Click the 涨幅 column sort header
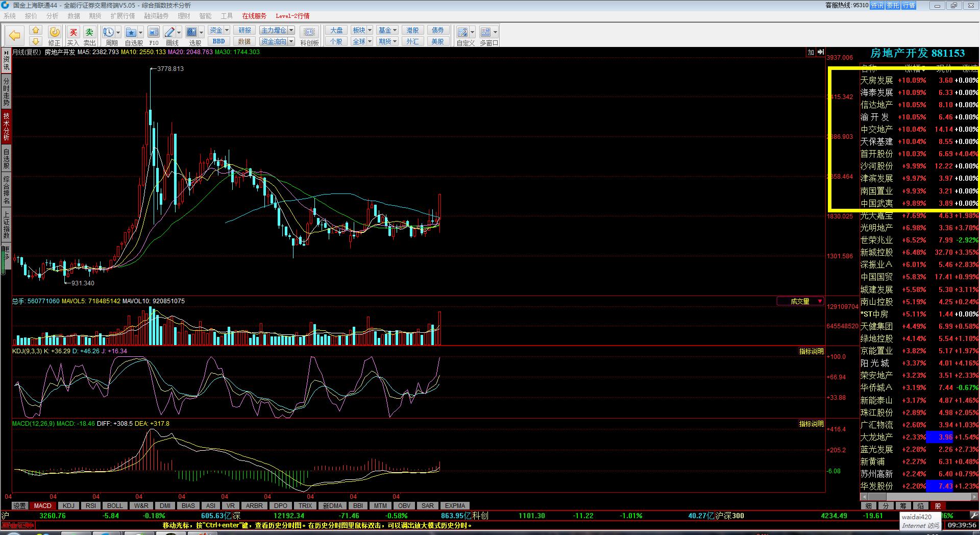 (x=915, y=68)
